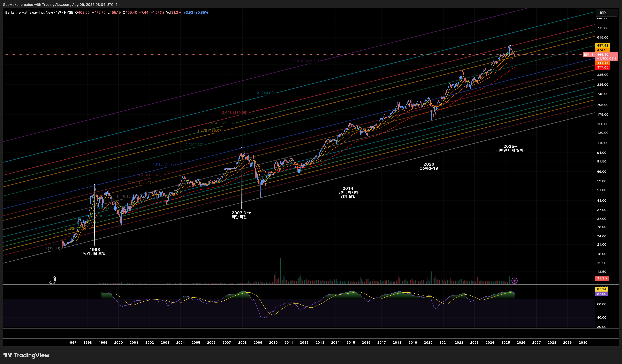
Task: Click the red 377.05 price label
Action: point(602,67)
